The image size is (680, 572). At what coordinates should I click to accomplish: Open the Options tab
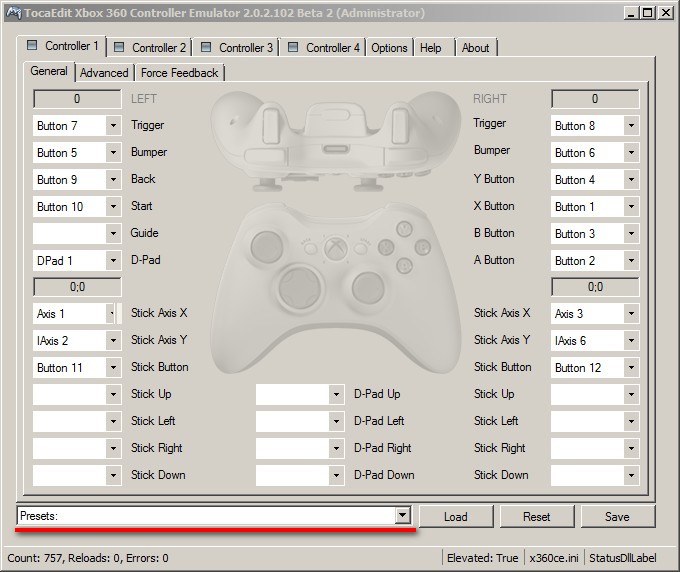pyautogui.click(x=389, y=48)
